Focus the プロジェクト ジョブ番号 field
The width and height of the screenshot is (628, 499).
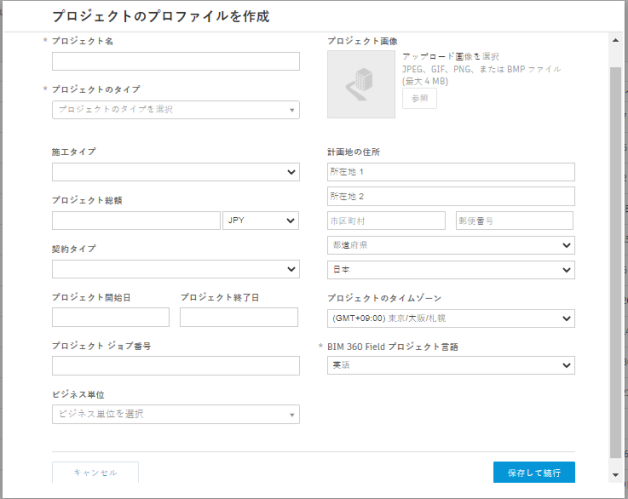(175, 365)
